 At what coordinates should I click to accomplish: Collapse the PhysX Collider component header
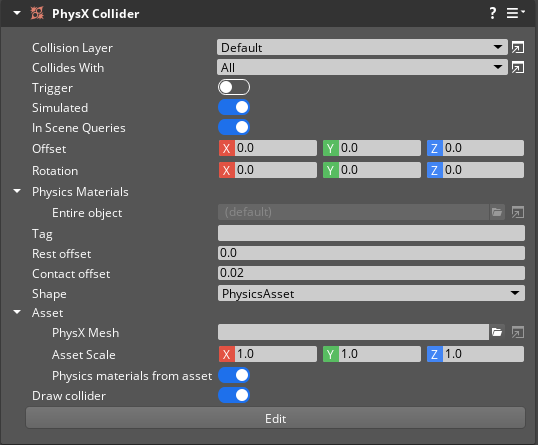pyautogui.click(x=16, y=14)
